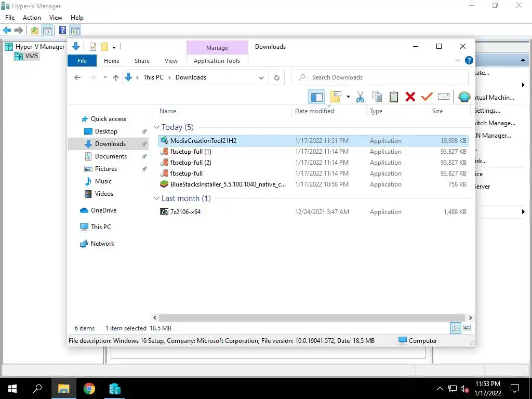The height and width of the screenshot is (399, 532).
Task: Open the notification center icon
Action: (515, 389)
